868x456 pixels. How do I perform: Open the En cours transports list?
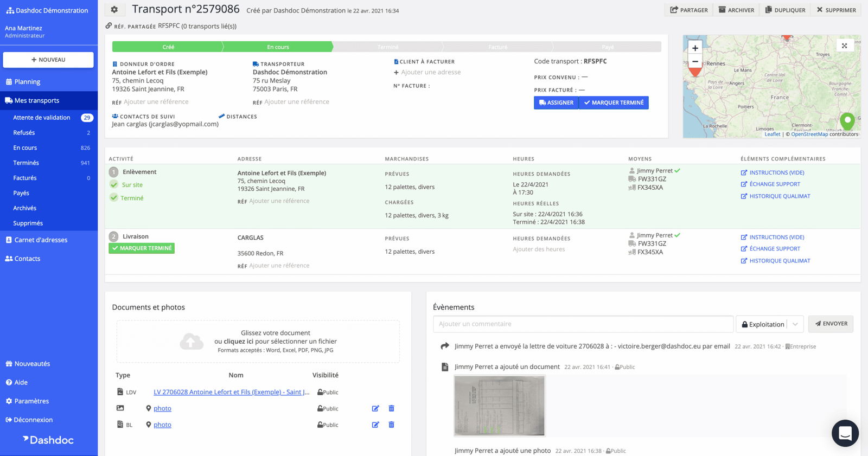(x=25, y=147)
